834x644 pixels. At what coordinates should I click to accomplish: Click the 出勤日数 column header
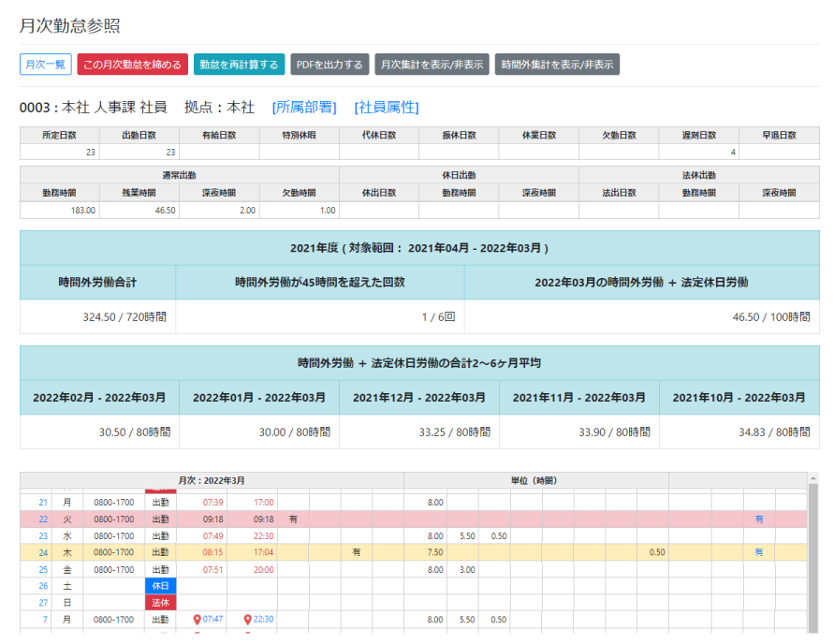(139, 136)
